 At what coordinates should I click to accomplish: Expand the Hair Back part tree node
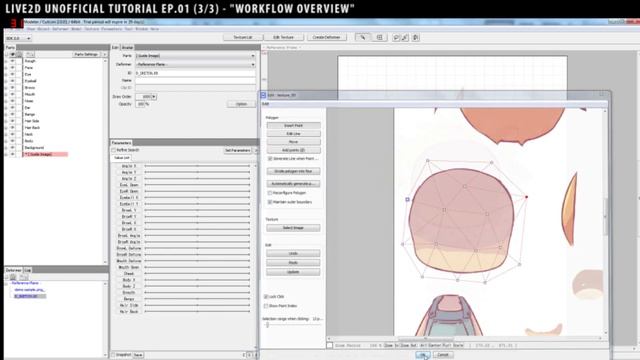coord(6,128)
